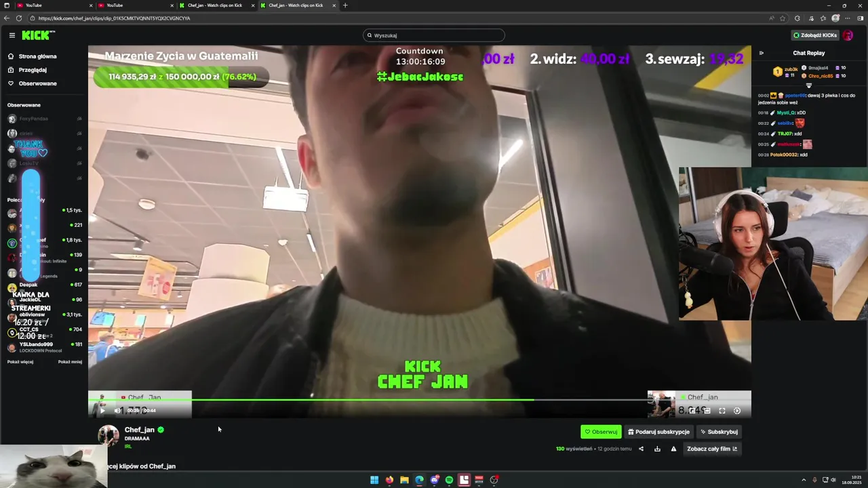Viewport: 868px width, 488px height.
Task: Open the Chef_jan channel name link
Action: [139, 430]
